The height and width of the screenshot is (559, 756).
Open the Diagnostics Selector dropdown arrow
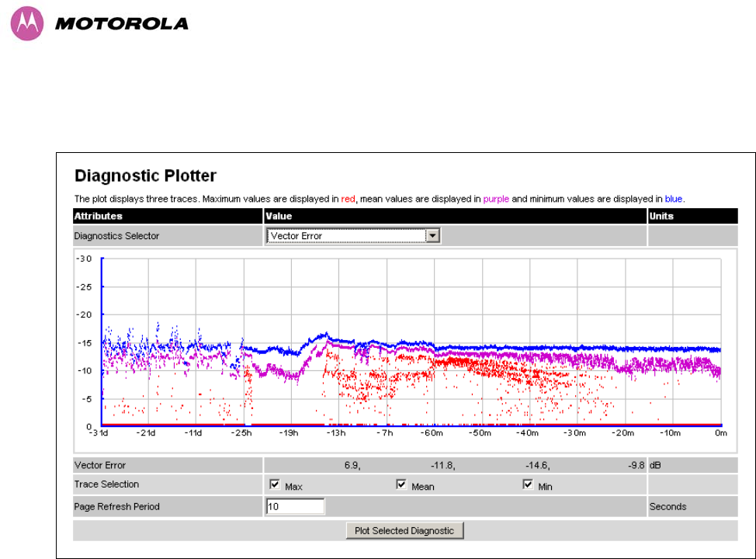(x=432, y=235)
